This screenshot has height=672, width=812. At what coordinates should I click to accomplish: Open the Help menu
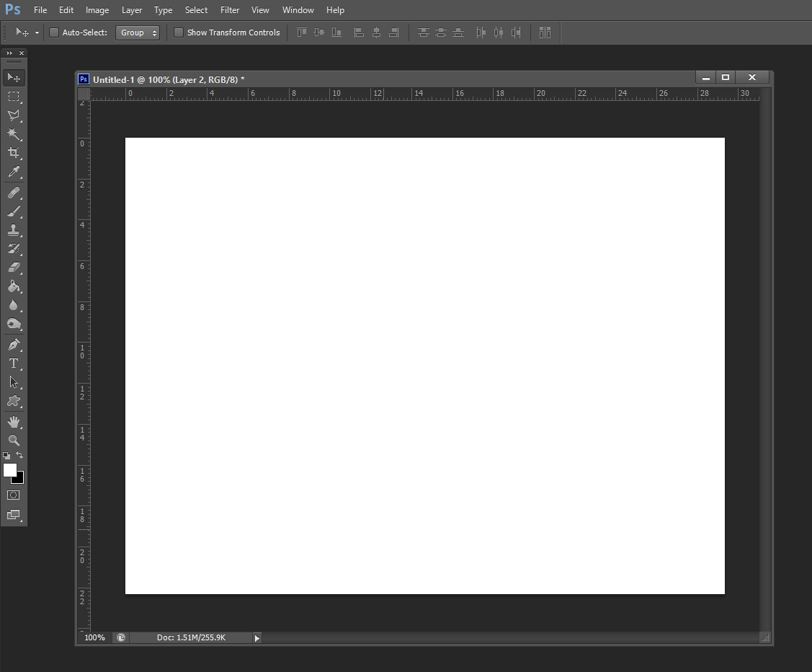click(335, 10)
